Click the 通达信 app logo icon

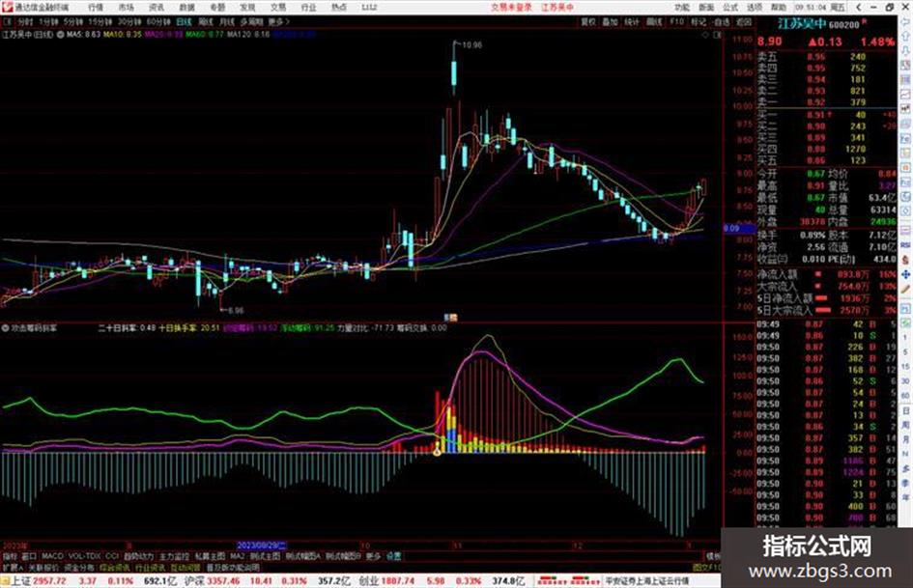[x=7, y=7]
